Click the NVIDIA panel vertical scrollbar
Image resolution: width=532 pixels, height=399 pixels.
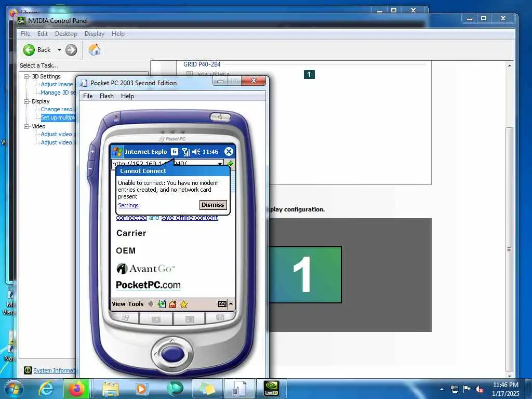click(x=509, y=249)
